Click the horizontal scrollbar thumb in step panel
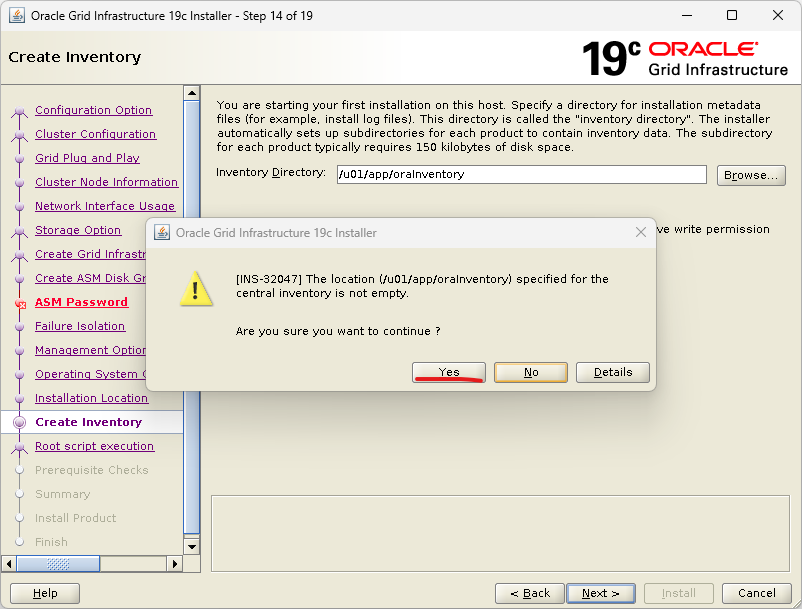 click(x=58, y=564)
